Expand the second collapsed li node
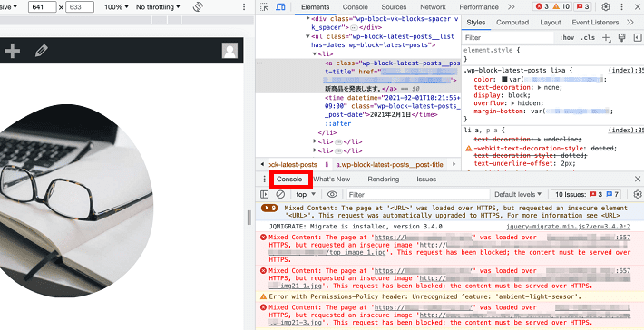 coord(315,141)
